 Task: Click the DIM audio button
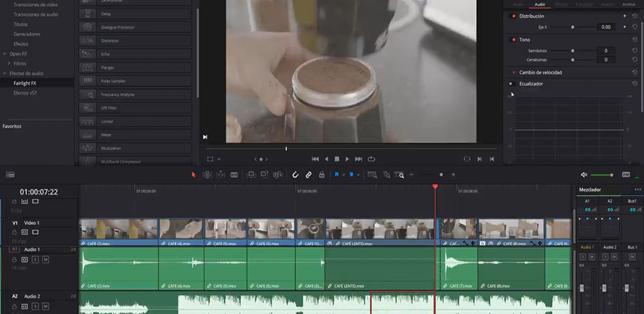coord(626,175)
